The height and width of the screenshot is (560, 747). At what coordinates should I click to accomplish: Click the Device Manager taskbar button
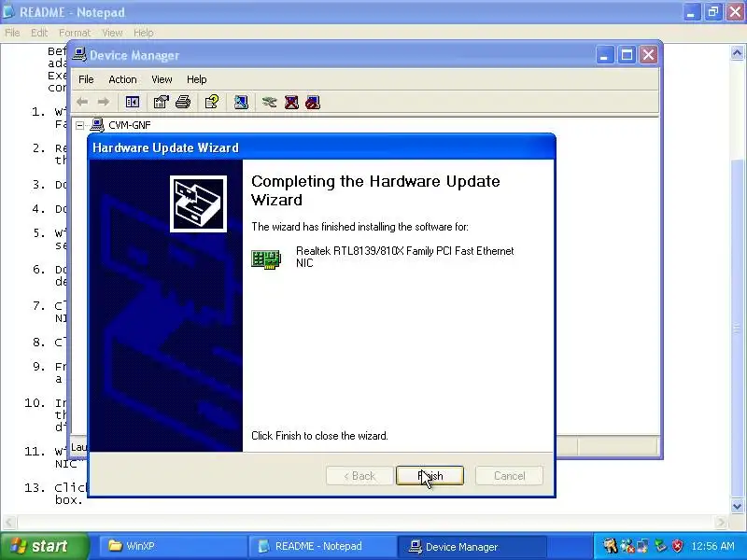click(x=472, y=546)
